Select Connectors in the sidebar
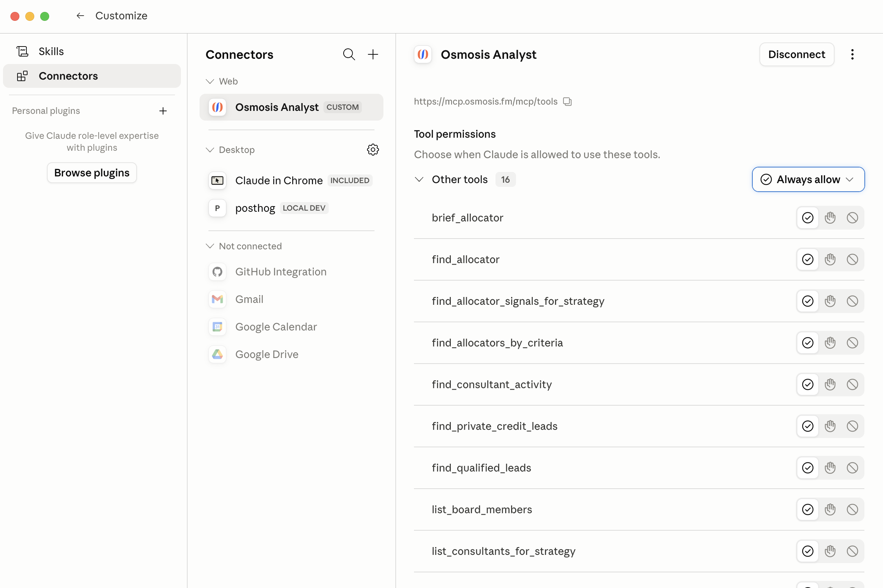This screenshot has width=883, height=588. (x=92, y=76)
